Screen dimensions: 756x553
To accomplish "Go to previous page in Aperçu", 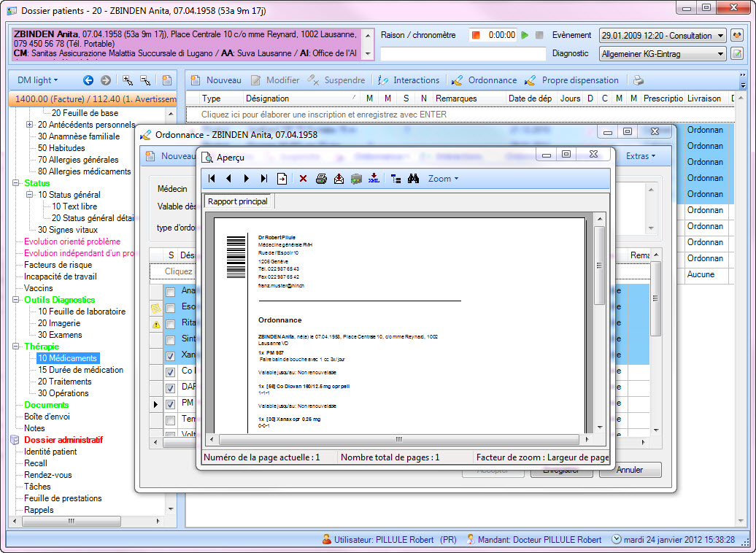I will (229, 179).
